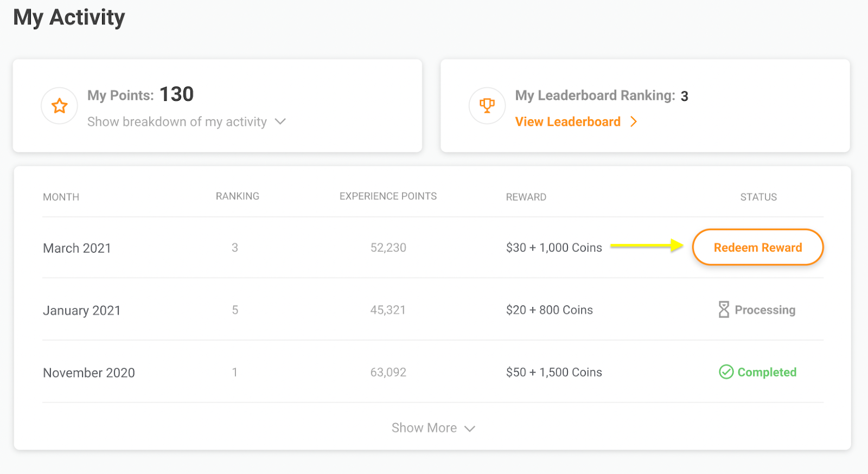868x474 pixels.
Task: Click the EXPERIENCE POINTS column header
Action: (x=388, y=196)
